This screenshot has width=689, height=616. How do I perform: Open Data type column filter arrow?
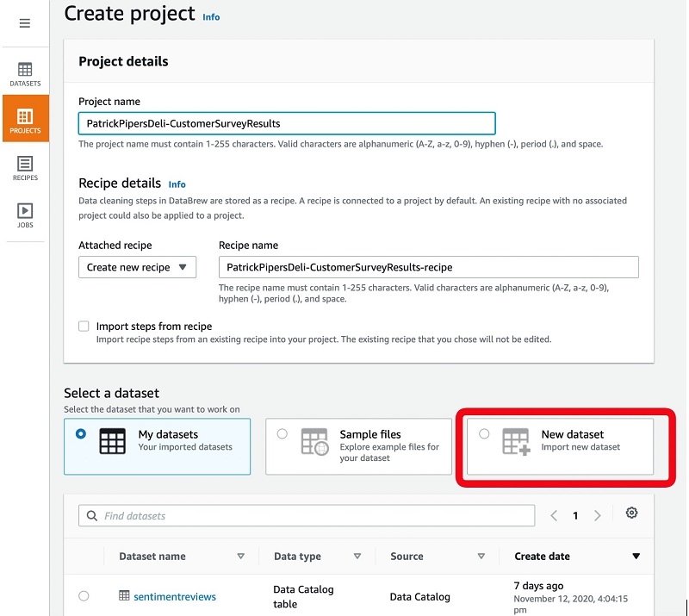(357, 557)
